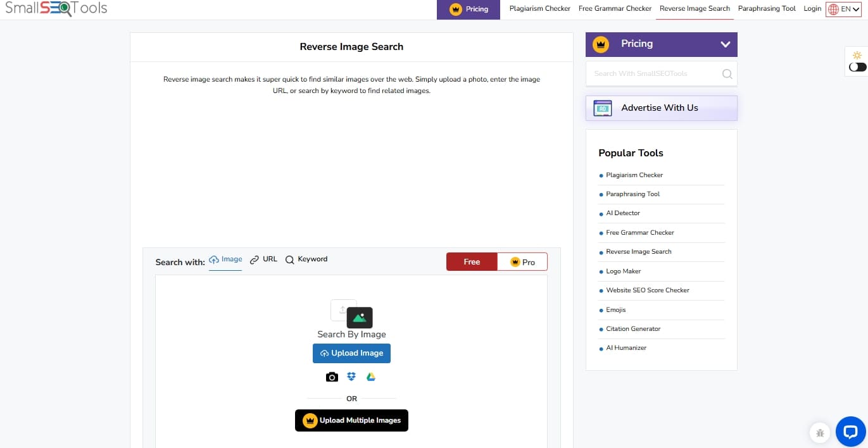Open Paraphrasing Tool in the top menu
868x448 pixels.
(767, 9)
